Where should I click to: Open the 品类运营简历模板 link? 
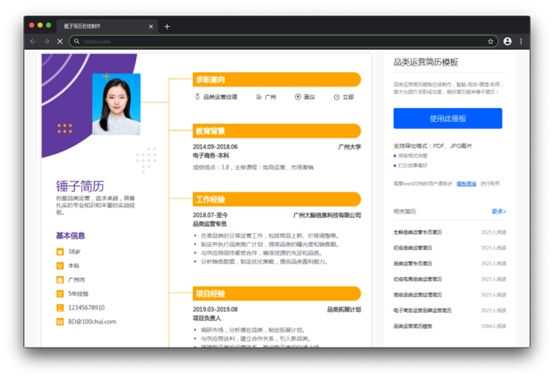pos(413,326)
